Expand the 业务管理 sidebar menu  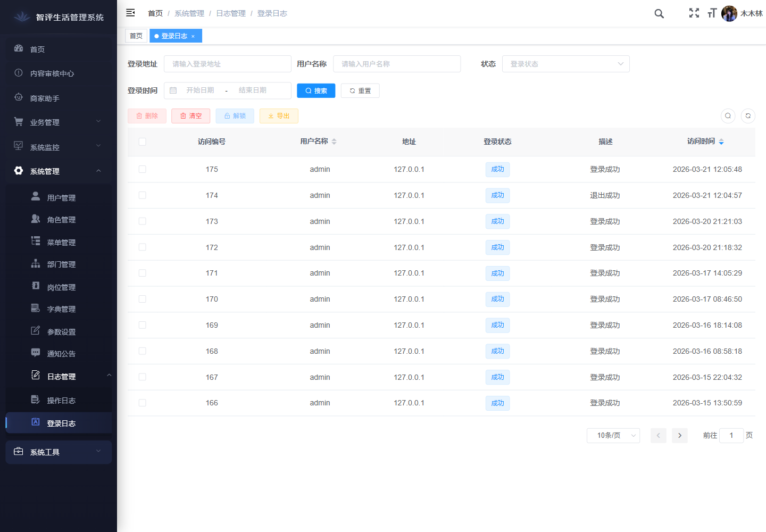click(59, 122)
